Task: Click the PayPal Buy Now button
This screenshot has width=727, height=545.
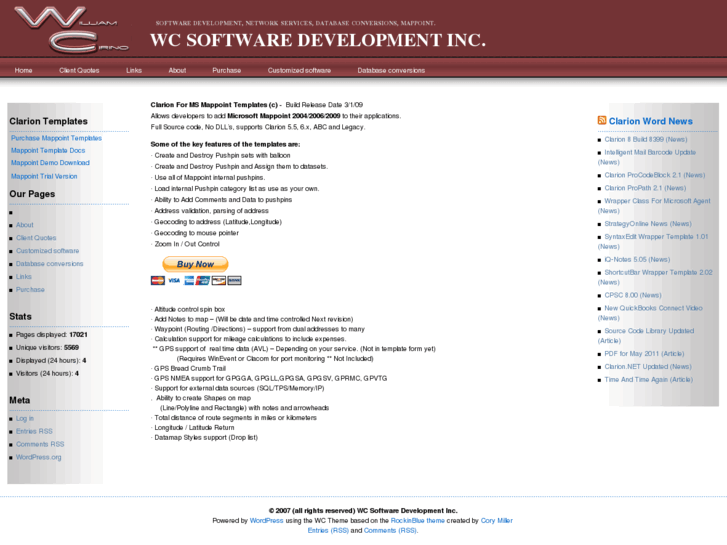Action: coord(195,264)
